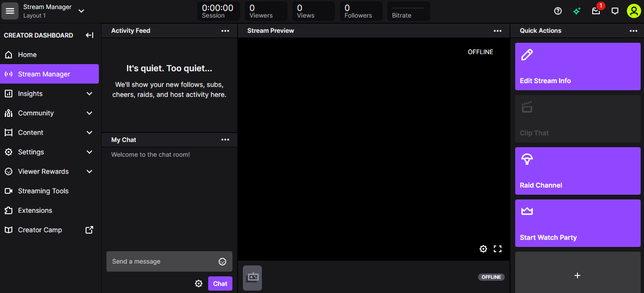Viewport: 644px width, 293px height.
Task: Click the Bitrate stat box
Action: pos(409,11)
